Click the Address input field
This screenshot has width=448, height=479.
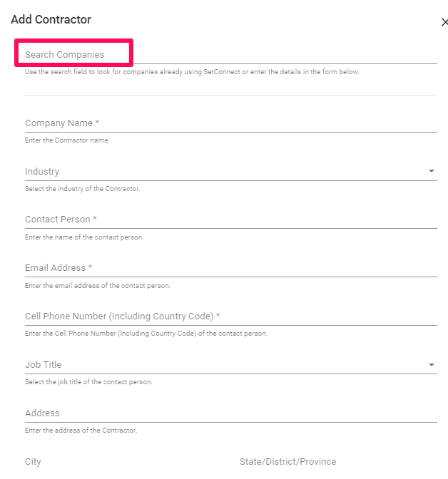(x=231, y=413)
